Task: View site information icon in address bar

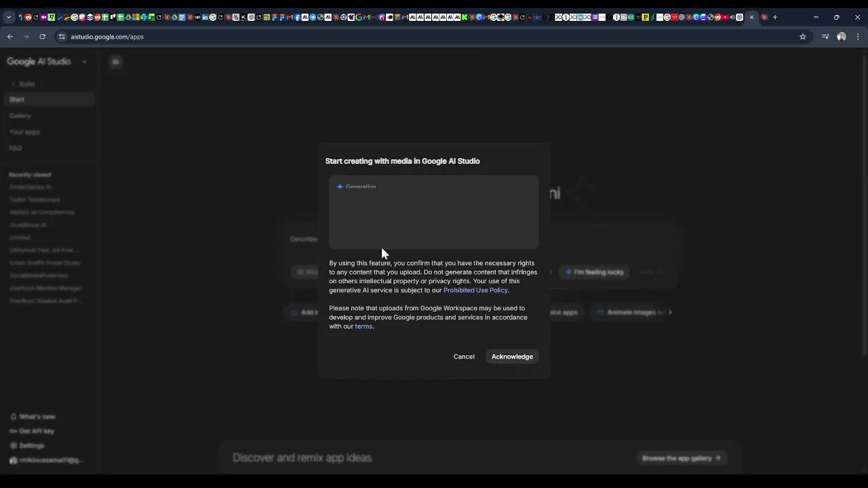Action: click(62, 37)
